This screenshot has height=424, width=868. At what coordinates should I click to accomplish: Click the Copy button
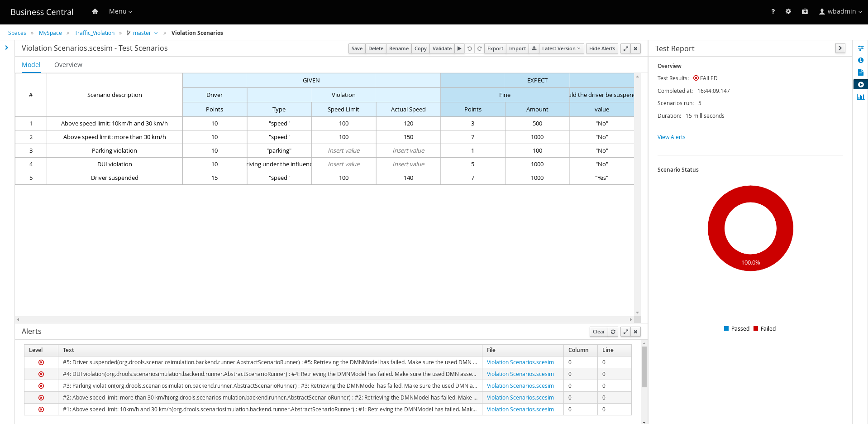tap(420, 48)
